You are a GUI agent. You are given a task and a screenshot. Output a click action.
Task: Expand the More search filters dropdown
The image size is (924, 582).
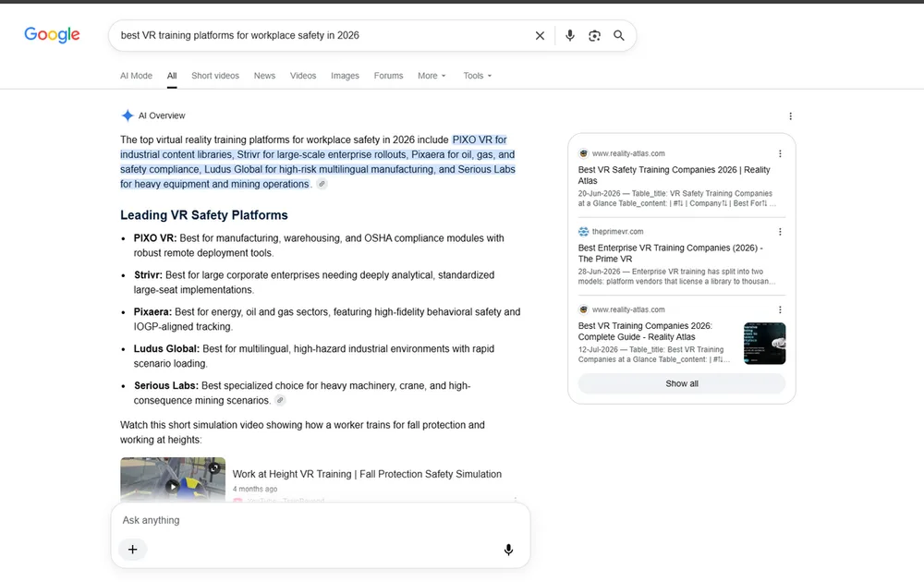pos(432,76)
